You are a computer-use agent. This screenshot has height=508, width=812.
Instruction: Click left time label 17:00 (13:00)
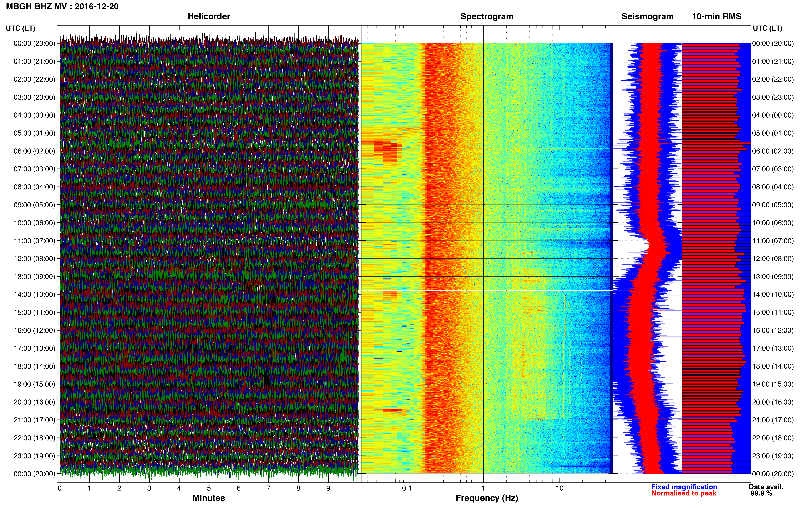34,348
